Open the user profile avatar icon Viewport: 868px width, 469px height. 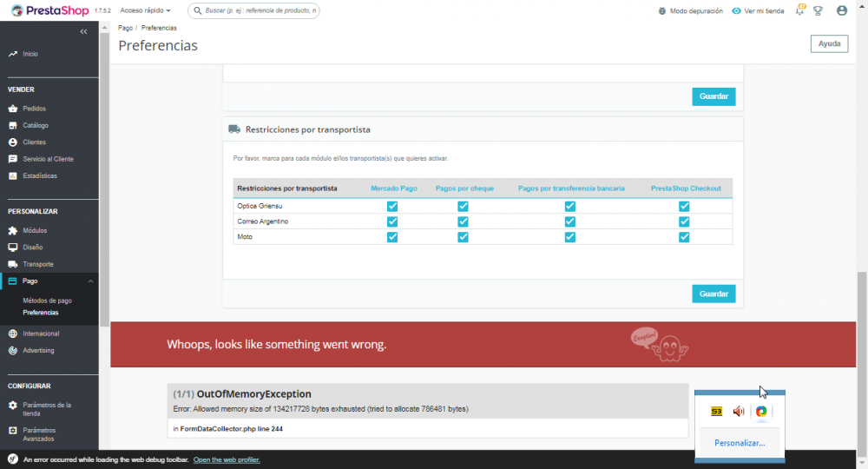(x=842, y=10)
